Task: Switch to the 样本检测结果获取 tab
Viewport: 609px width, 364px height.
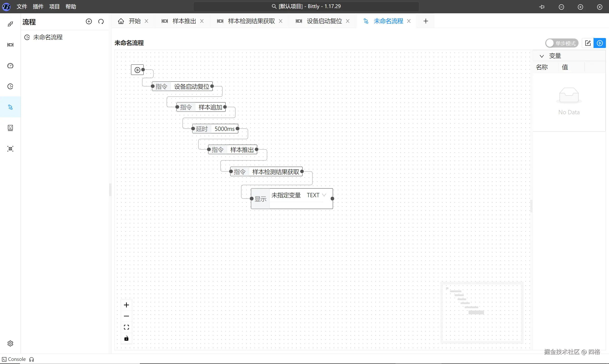Action: [x=251, y=21]
